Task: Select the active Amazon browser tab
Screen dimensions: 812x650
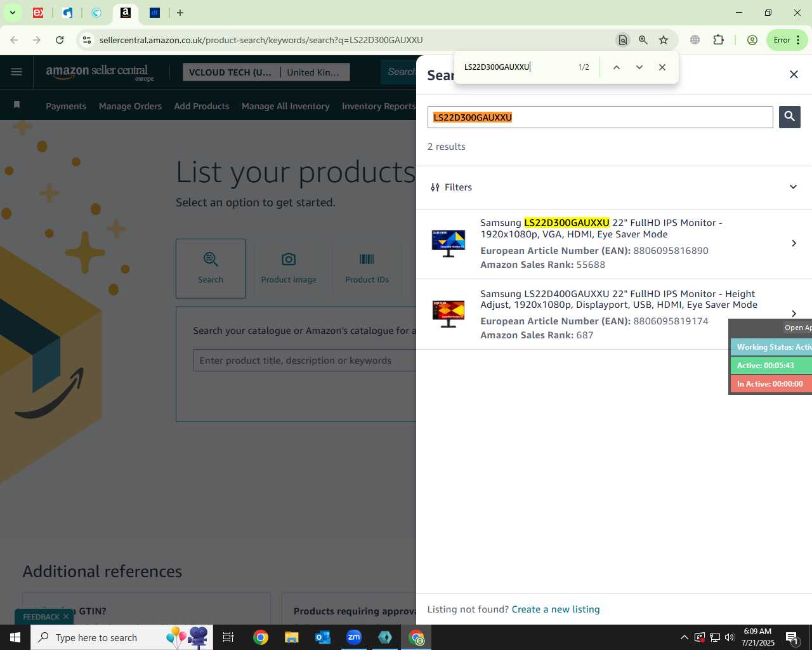Action: (x=126, y=13)
